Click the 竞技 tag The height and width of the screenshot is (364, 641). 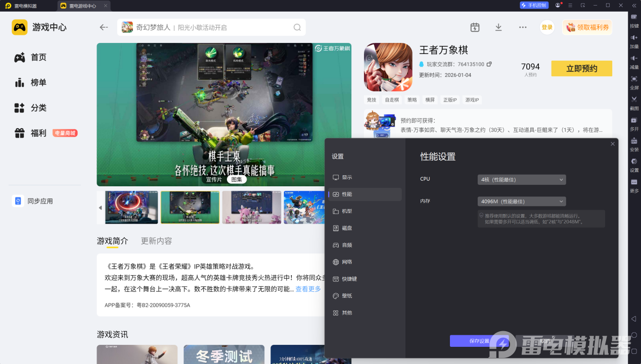pos(372,100)
